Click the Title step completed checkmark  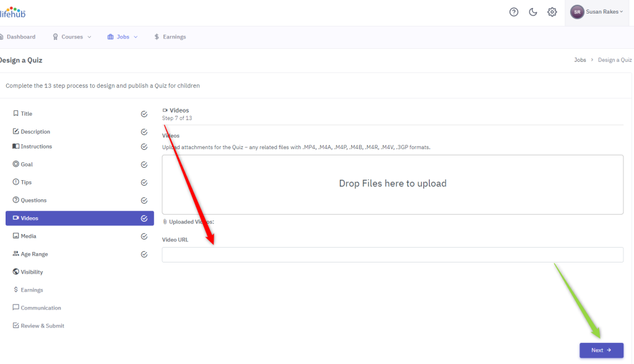[x=144, y=114]
